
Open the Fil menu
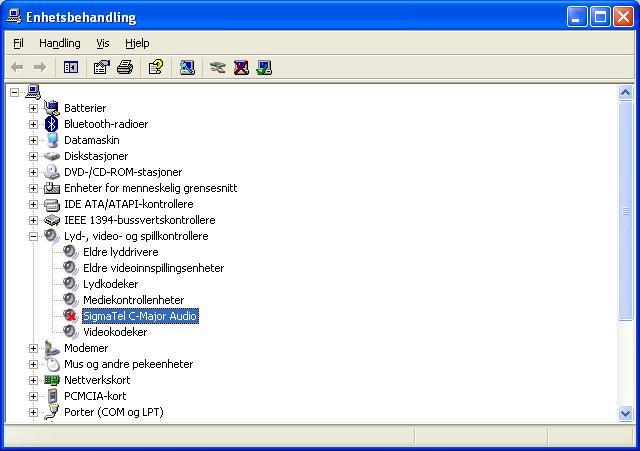[18, 43]
